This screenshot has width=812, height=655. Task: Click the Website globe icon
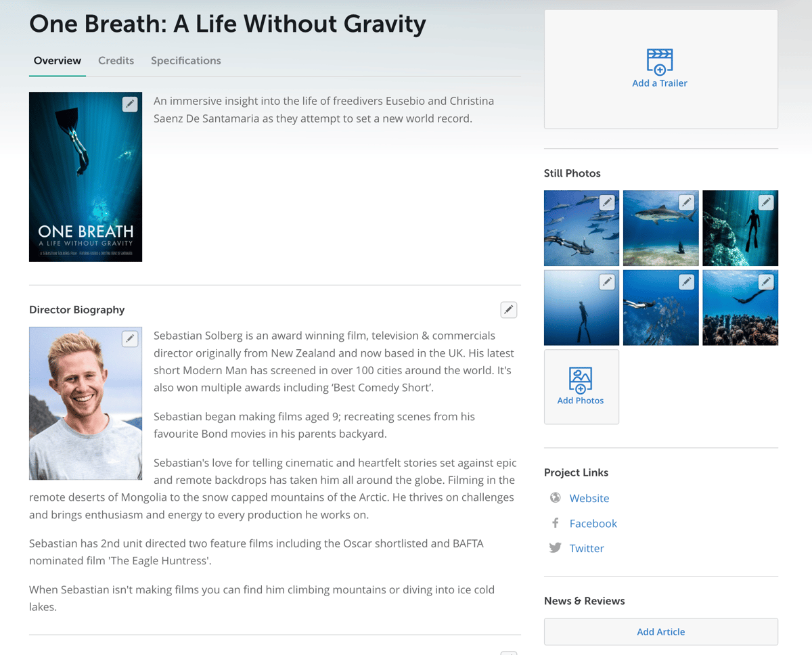point(556,498)
